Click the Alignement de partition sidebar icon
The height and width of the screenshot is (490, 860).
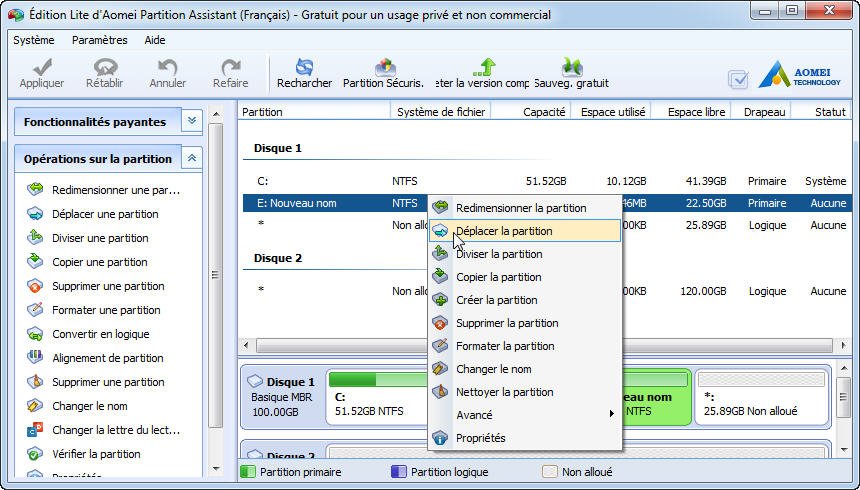(35, 357)
